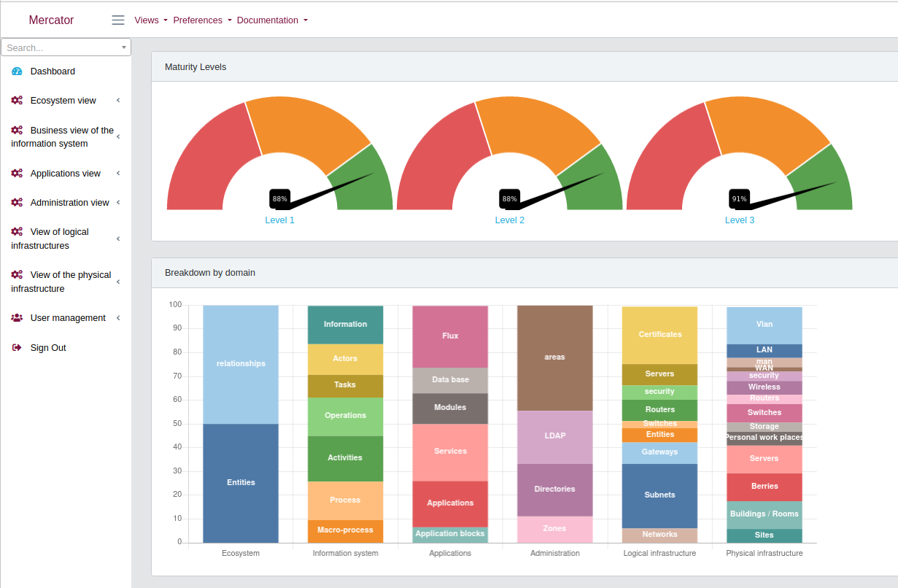Viewport: 898px width, 588px height.
Task: Click the hamburger menu next to Mercator
Action: click(x=117, y=20)
